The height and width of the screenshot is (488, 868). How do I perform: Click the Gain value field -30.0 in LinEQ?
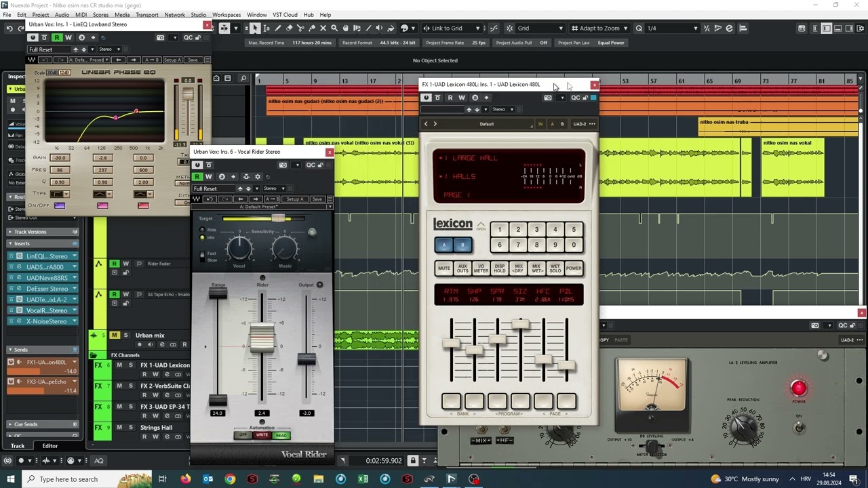(x=60, y=158)
